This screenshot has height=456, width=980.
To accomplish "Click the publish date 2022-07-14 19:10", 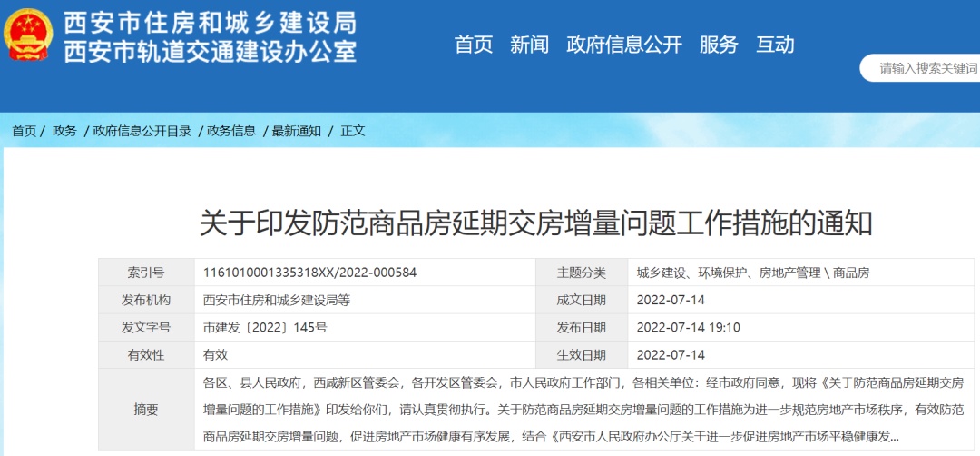I will click(x=688, y=327).
